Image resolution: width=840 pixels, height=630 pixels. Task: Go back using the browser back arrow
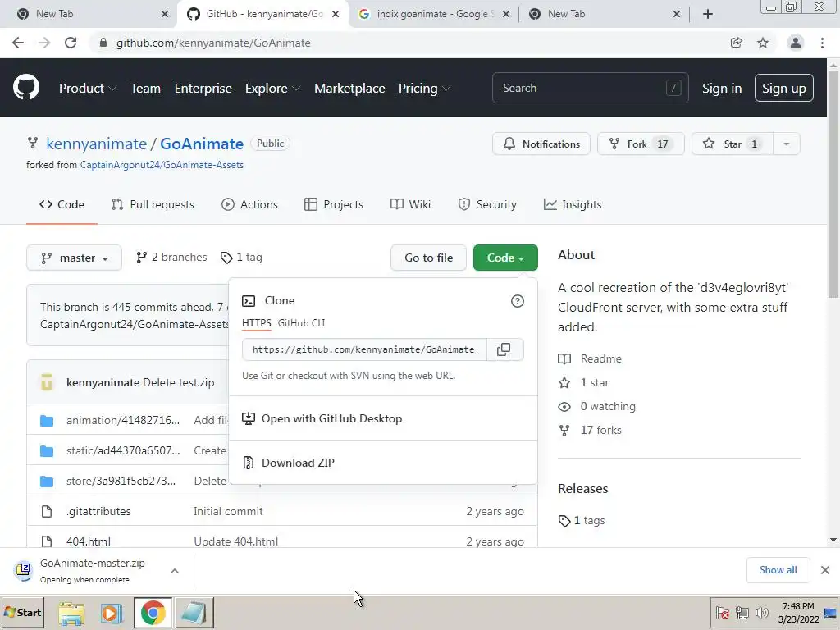click(18, 43)
